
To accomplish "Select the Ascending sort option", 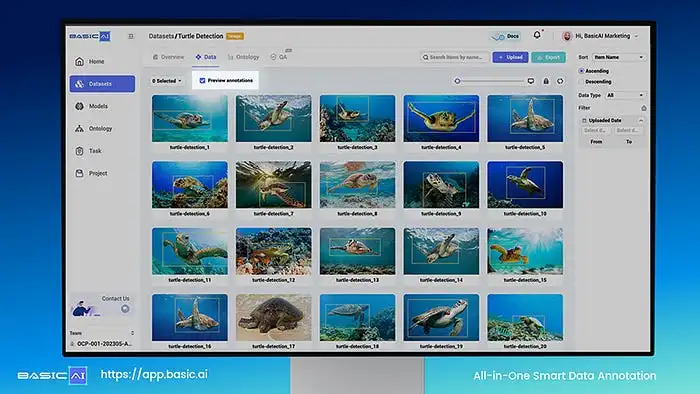I will 581,71.
